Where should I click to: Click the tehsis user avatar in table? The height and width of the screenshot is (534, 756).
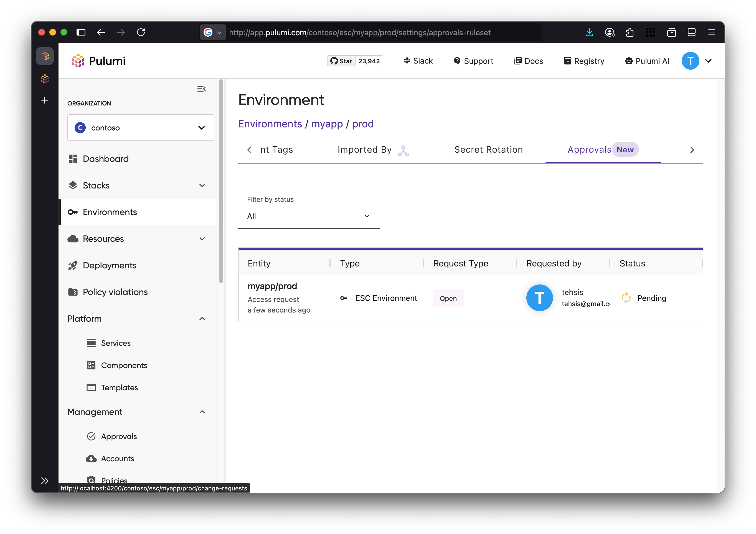[539, 298]
